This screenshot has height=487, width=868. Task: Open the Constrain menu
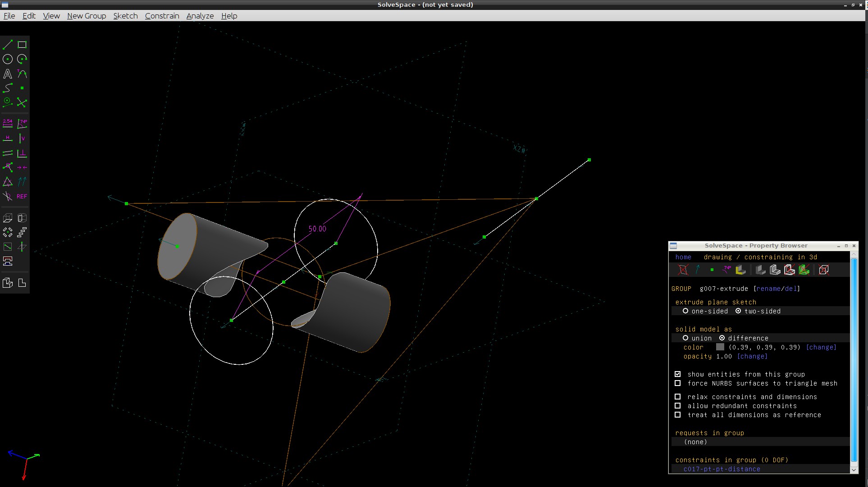(162, 16)
